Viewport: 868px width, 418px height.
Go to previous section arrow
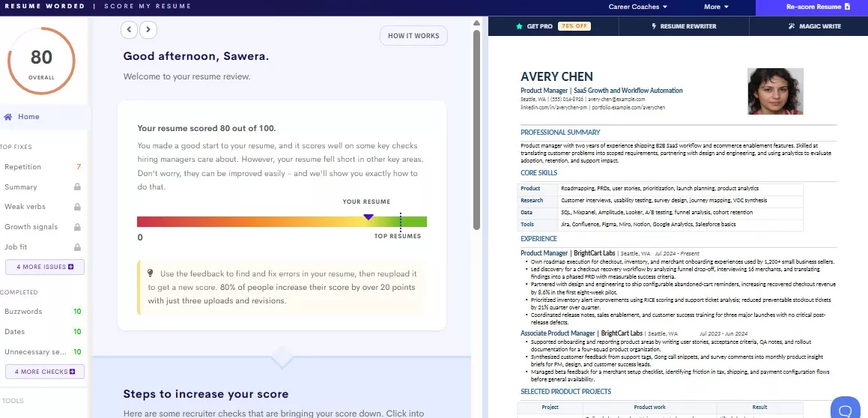[129, 29]
